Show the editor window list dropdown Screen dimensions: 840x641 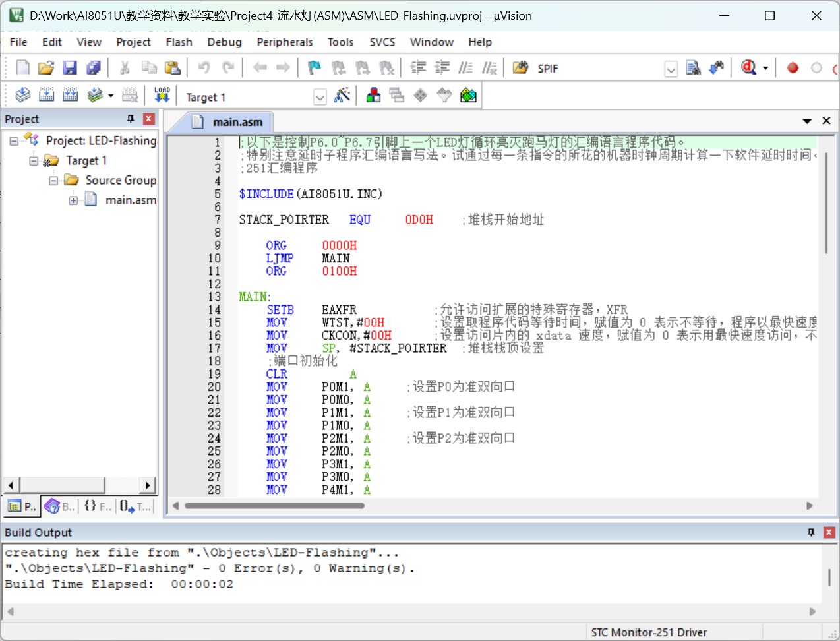(807, 121)
